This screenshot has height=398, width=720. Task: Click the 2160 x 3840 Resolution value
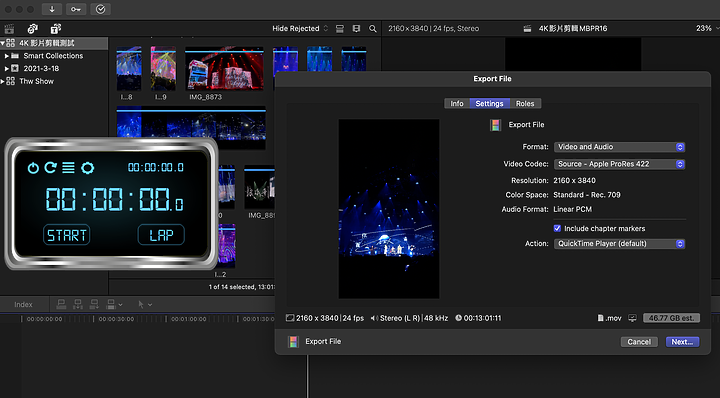click(574, 181)
